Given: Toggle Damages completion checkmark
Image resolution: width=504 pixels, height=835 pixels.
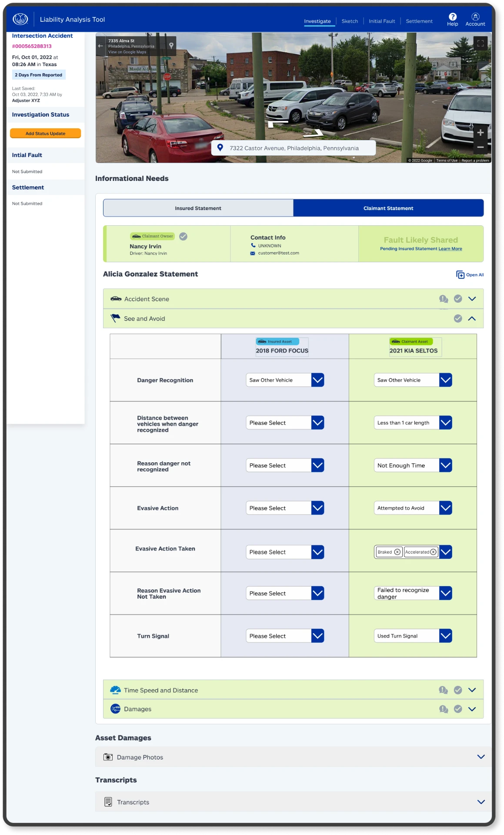Looking at the screenshot, I should click(458, 709).
